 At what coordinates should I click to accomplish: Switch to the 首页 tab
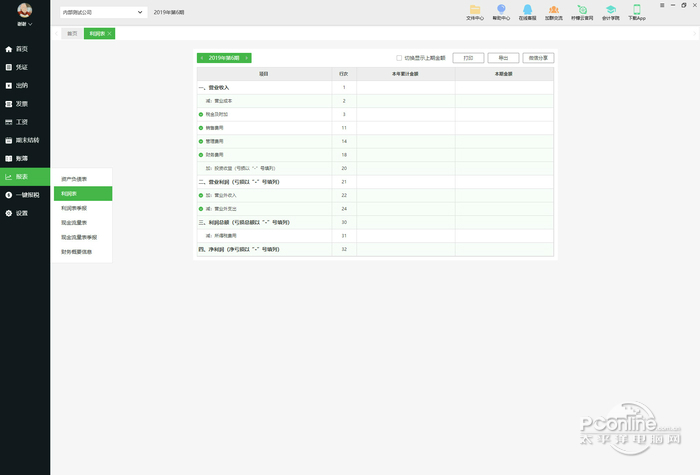72,34
